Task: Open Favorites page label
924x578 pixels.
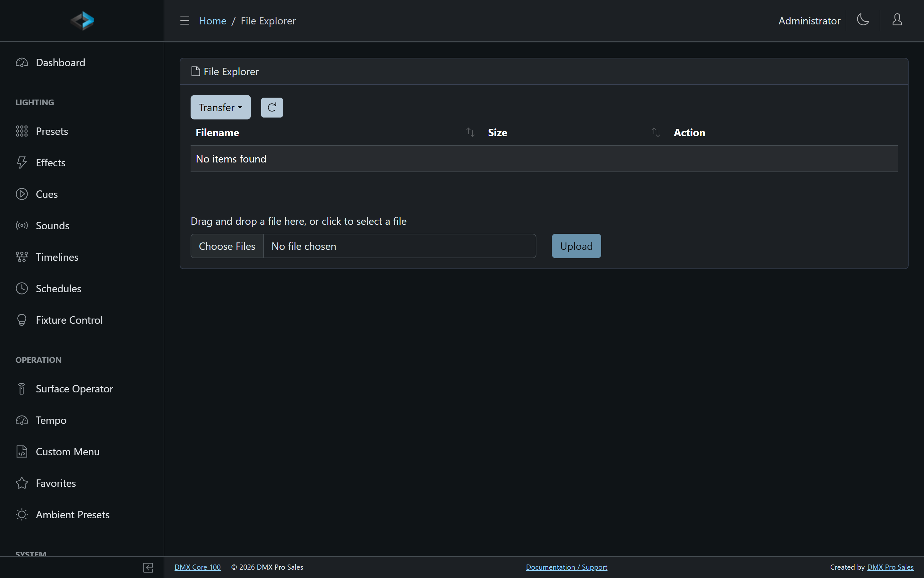Action: tap(56, 483)
